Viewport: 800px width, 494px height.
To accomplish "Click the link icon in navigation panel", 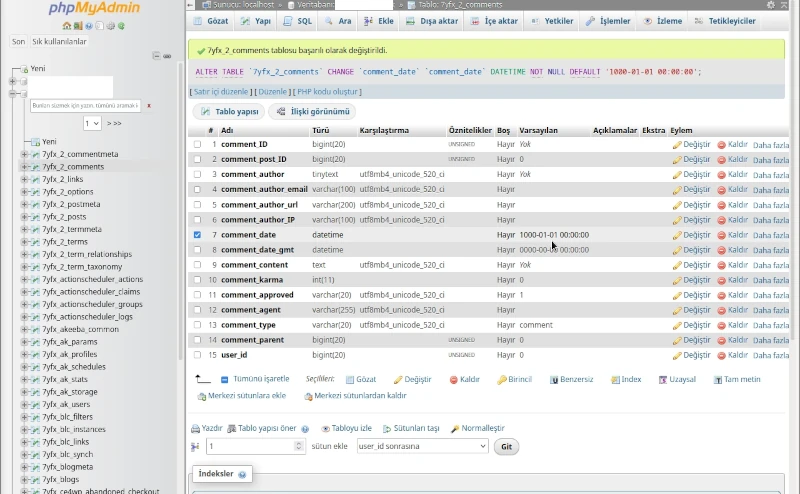I will 168,55.
